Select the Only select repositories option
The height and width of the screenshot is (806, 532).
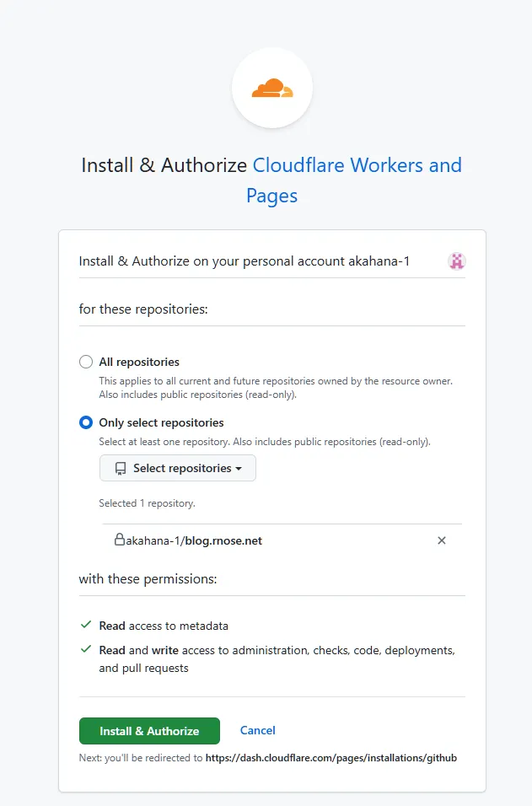point(85,422)
